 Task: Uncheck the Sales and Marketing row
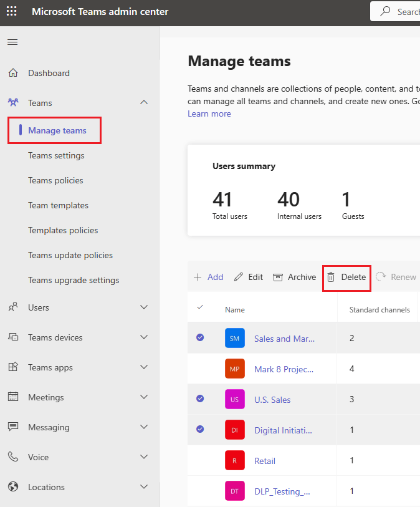pos(200,337)
